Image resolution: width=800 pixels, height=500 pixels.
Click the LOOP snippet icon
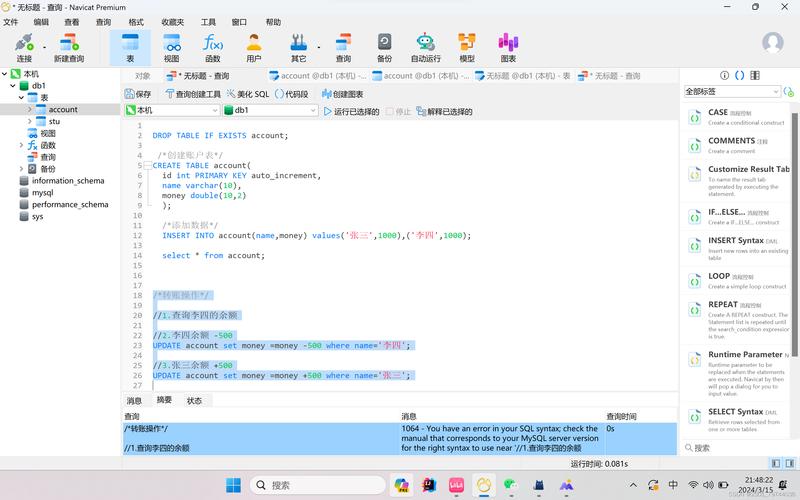pos(694,281)
